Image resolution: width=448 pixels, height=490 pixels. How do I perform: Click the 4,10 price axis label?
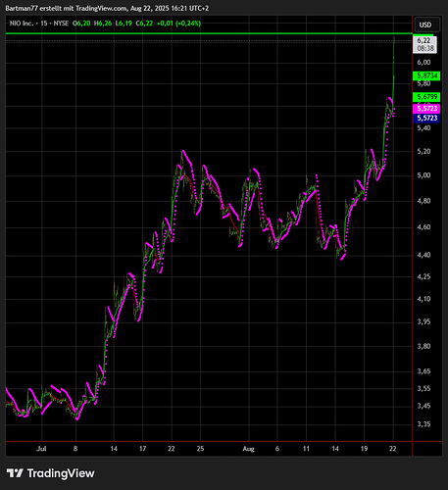coord(423,299)
